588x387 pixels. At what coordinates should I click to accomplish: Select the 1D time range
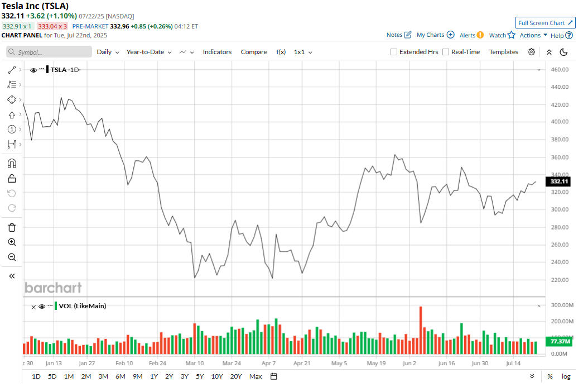click(36, 376)
